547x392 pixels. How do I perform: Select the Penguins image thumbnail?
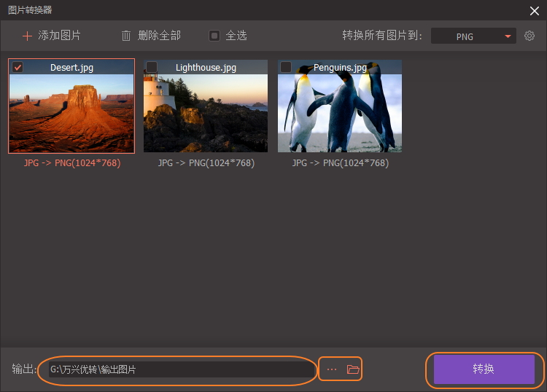(340, 106)
